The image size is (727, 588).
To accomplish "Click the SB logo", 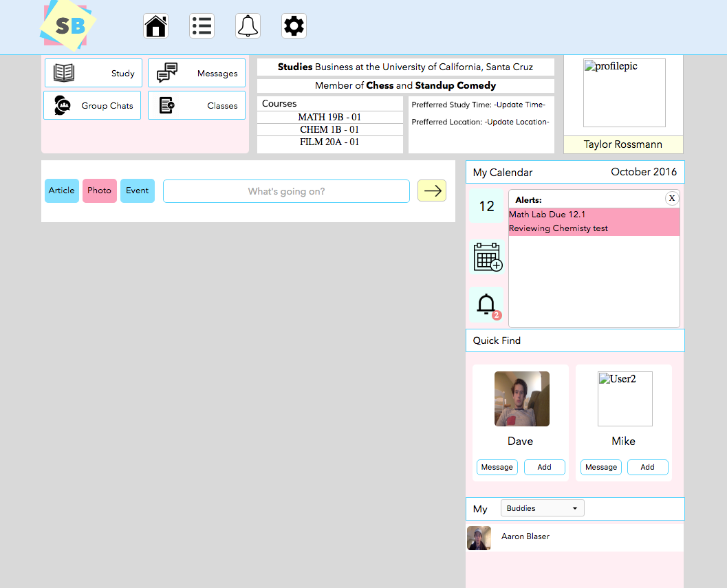I will (68, 26).
